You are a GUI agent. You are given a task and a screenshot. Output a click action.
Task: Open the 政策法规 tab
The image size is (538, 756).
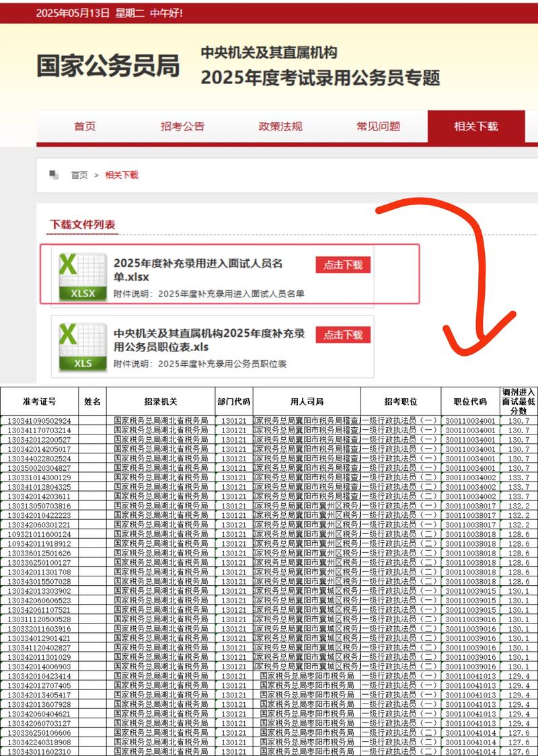[279, 126]
